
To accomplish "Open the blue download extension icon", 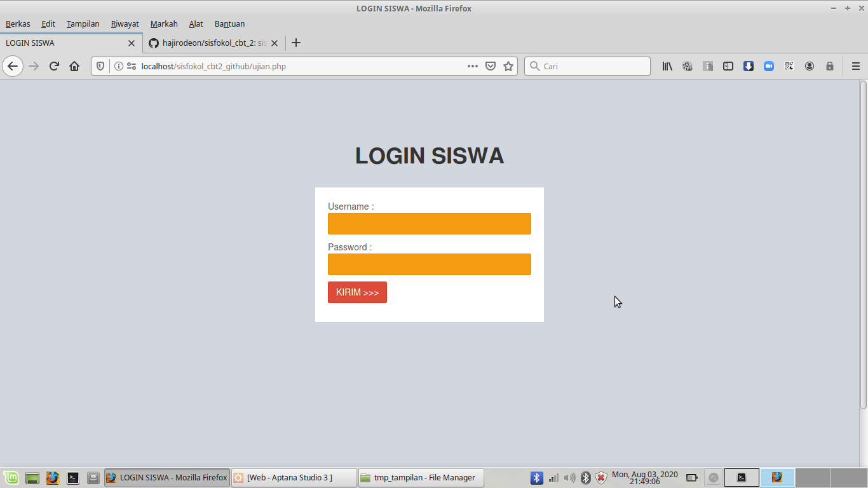I will click(x=749, y=66).
